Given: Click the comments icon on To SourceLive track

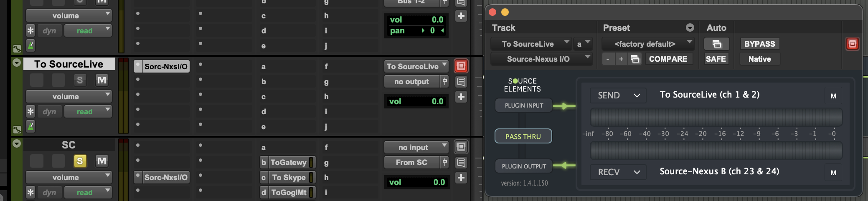Looking at the screenshot, I should pos(461,82).
